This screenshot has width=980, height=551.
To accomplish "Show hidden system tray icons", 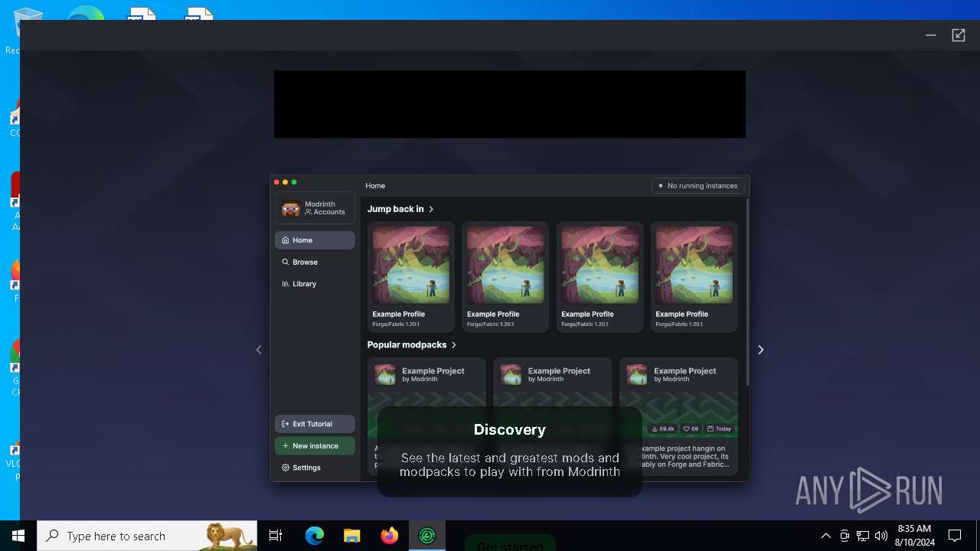I will click(825, 536).
